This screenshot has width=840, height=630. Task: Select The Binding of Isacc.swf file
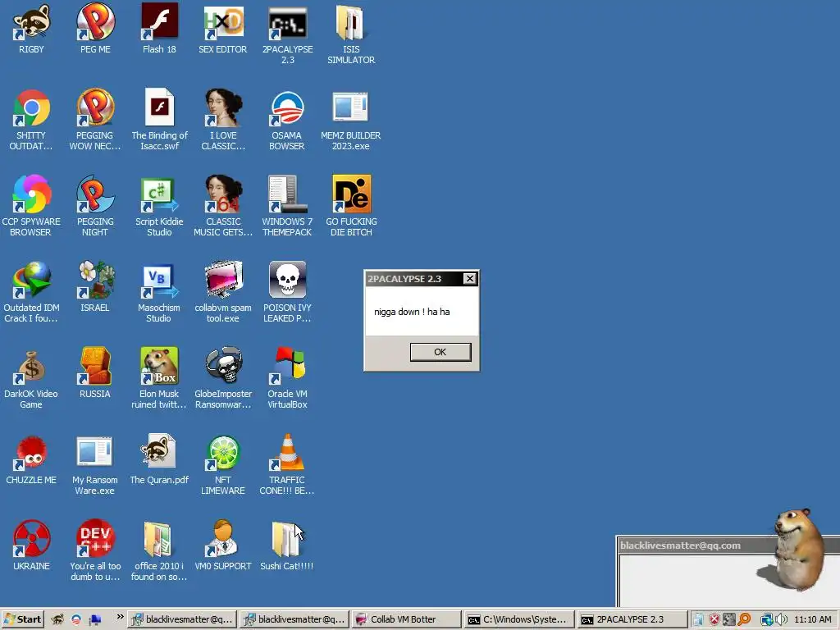[x=159, y=121]
